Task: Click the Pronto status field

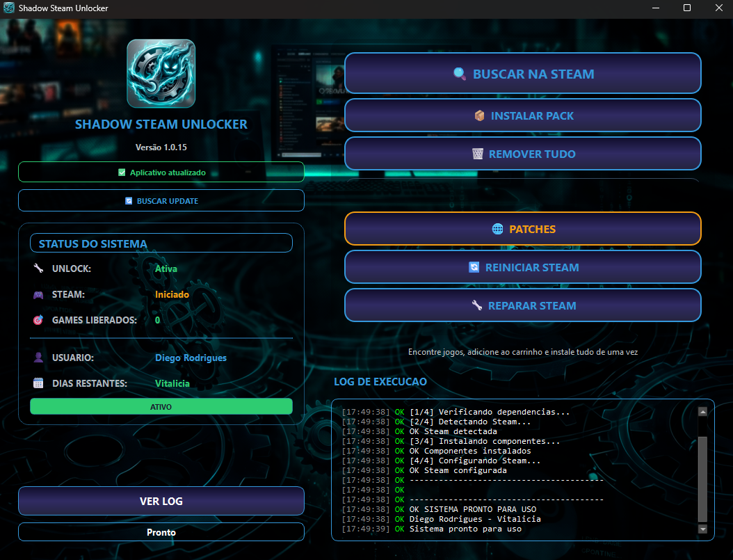Action: [x=161, y=532]
